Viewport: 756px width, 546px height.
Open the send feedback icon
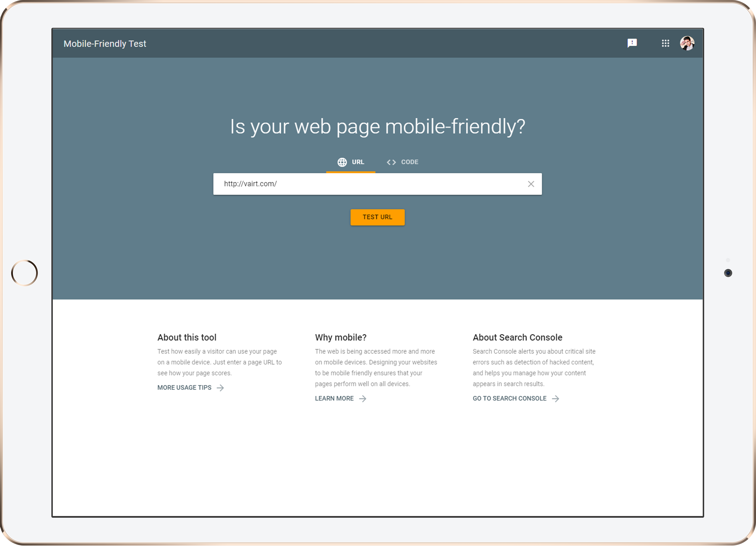tap(632, 43)
